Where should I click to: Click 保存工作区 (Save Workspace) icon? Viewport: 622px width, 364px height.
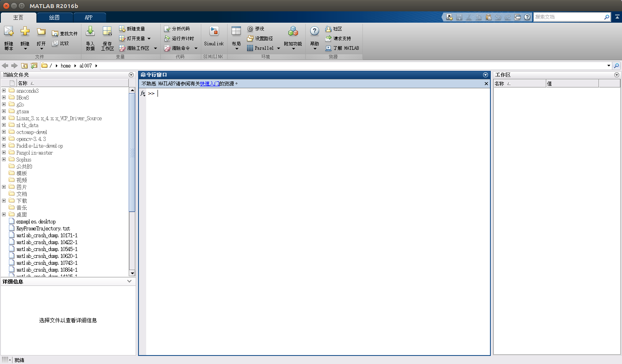[107, 32]
